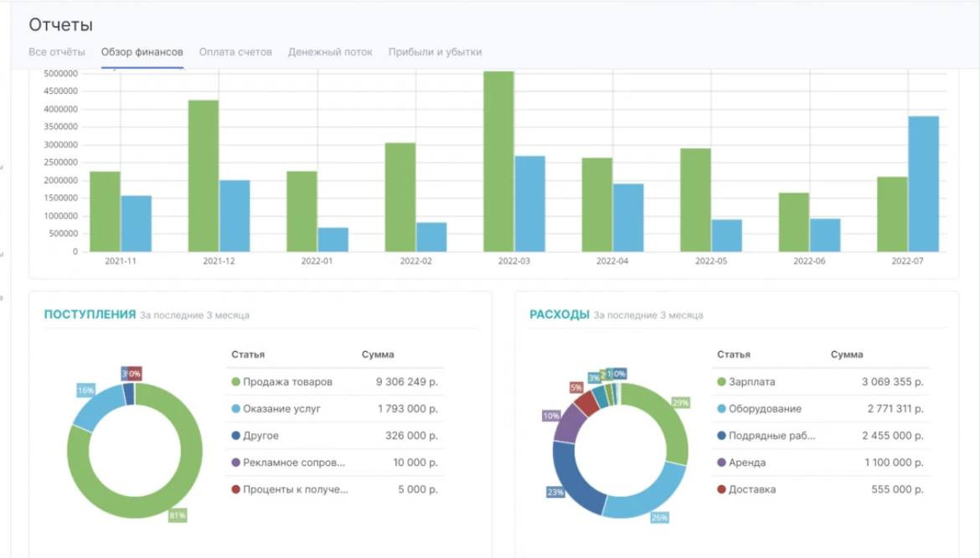The width and height of the screenshot is (980, 558).
Task: Click the light blue dot beside Оборудование
Action: pos(721,409)
